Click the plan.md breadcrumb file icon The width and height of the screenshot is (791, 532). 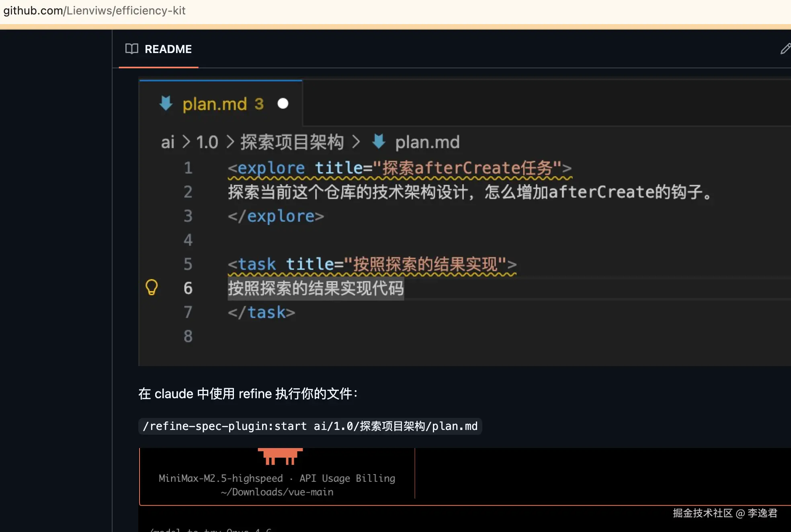tap(379, 141)
